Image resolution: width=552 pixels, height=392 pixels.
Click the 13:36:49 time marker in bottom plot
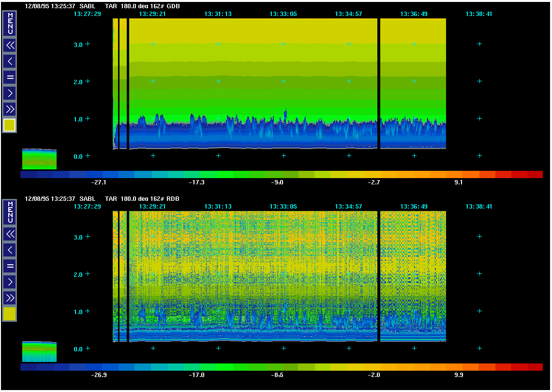tap(414, 207)
